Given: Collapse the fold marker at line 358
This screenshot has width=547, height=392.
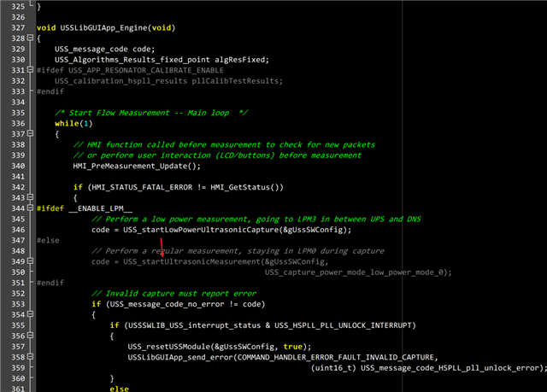Looking at the screenshot, I should (x=31, y=356).
